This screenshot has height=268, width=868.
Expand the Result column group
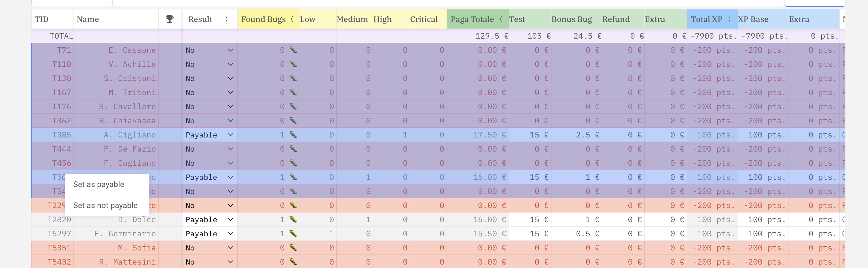(x=226, y=19)
